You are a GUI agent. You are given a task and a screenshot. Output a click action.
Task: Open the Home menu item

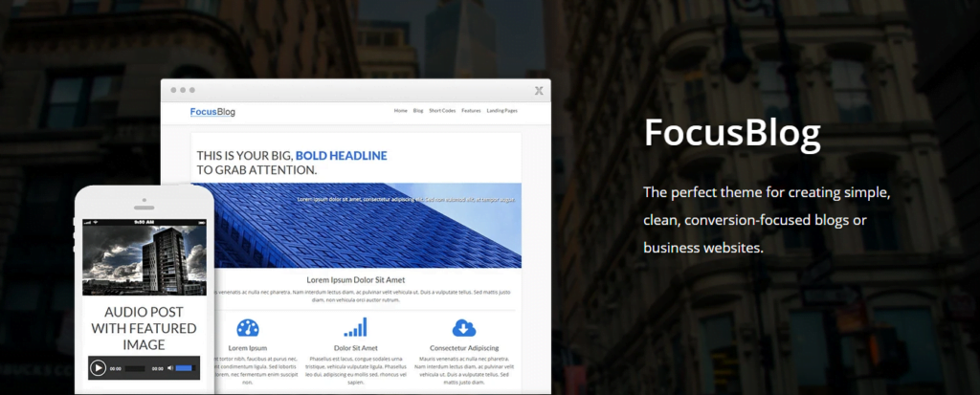pos(401,111)
